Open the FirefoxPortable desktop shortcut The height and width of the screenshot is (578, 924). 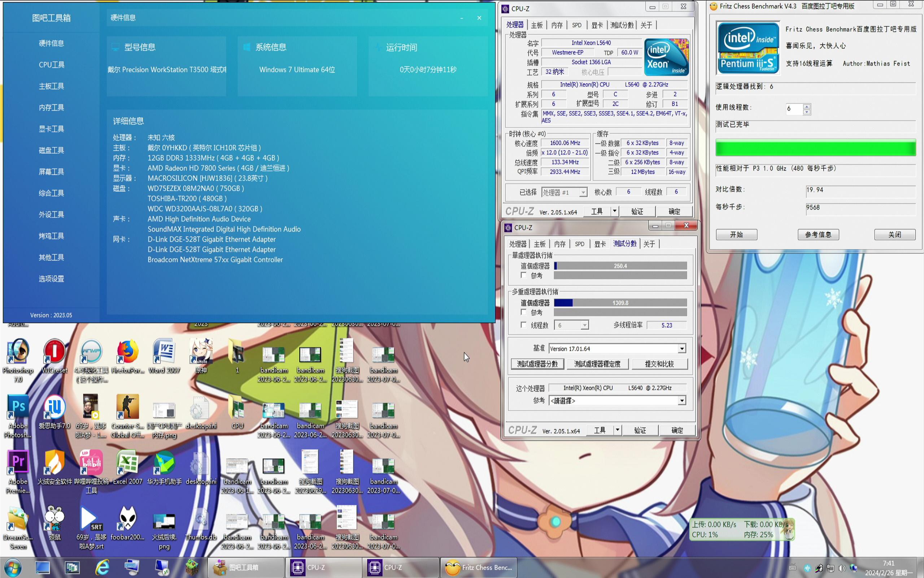(127, 355)
